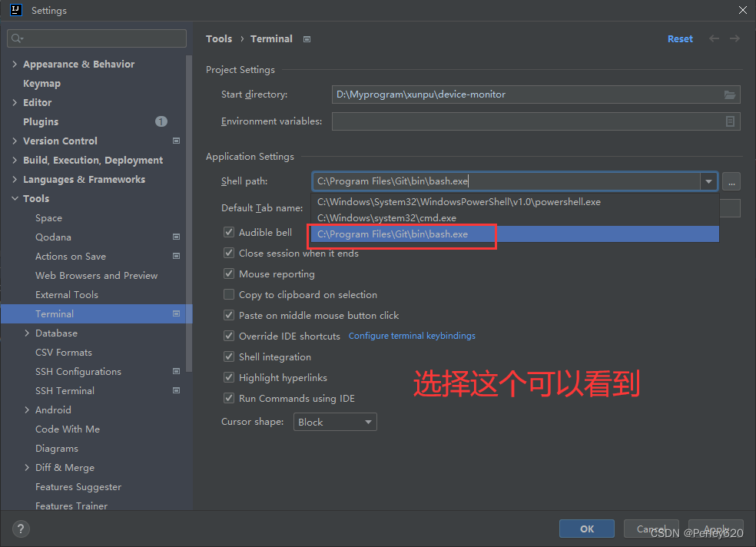Toggle the Shell integration checkbox

tap(229, 356)
